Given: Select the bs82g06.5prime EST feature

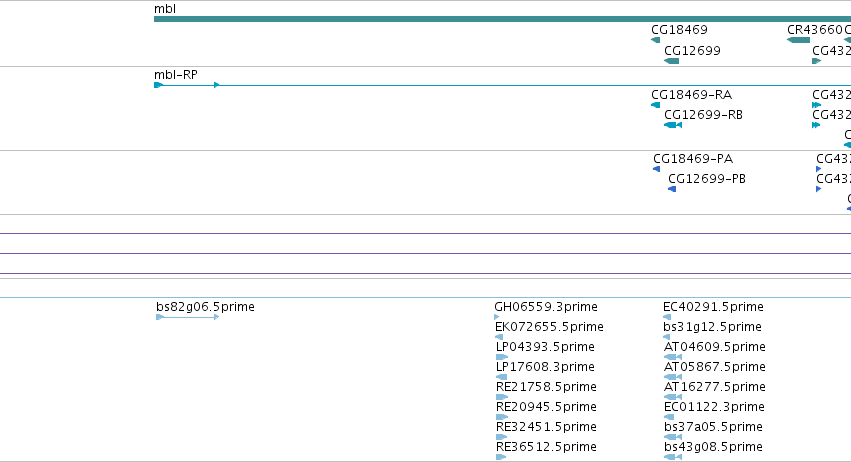Looking at the screenshot, I should pyautogui.click(x=188, y=317).
